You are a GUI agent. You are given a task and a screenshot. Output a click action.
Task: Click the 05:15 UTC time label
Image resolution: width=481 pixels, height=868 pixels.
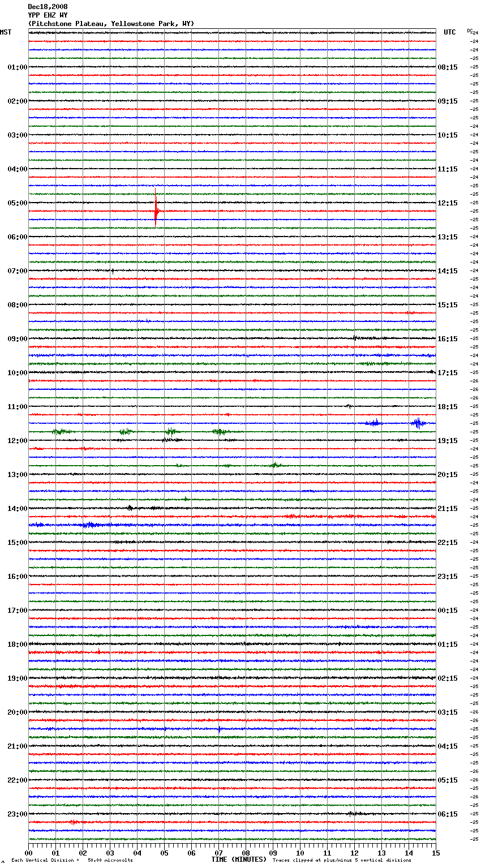point(448,780)
